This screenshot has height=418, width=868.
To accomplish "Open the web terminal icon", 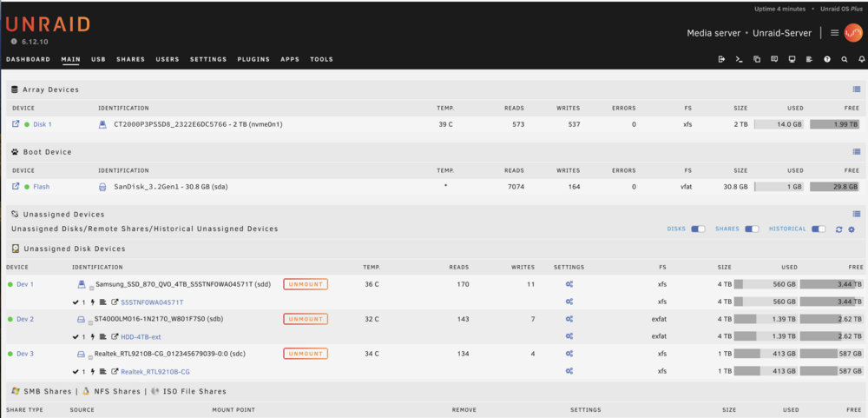I will (x=739, y=59).
